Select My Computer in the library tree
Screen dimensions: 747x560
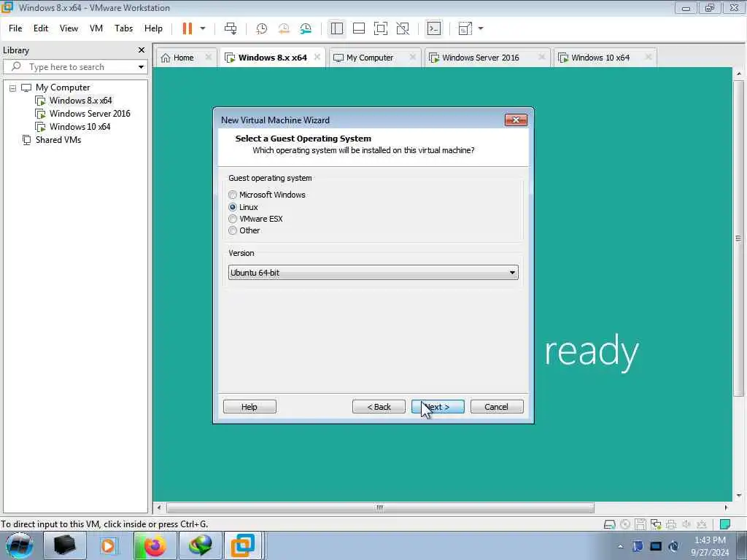click(63, 87)
